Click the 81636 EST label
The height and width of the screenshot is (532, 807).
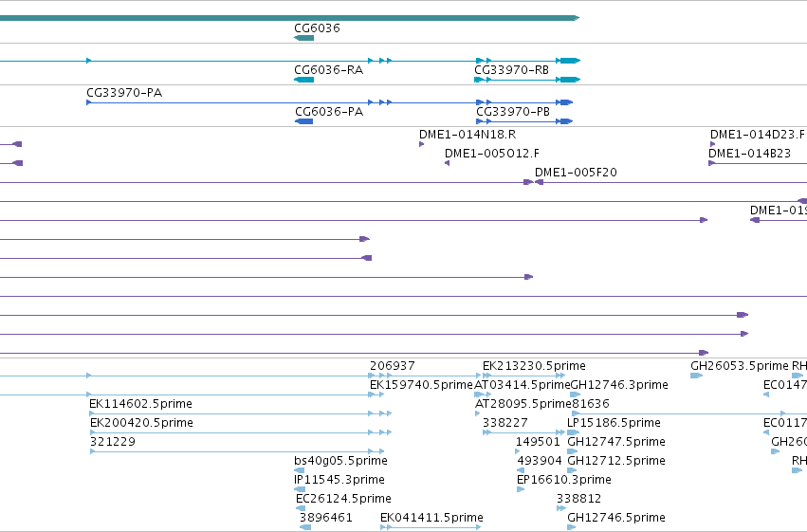[591, 404]
